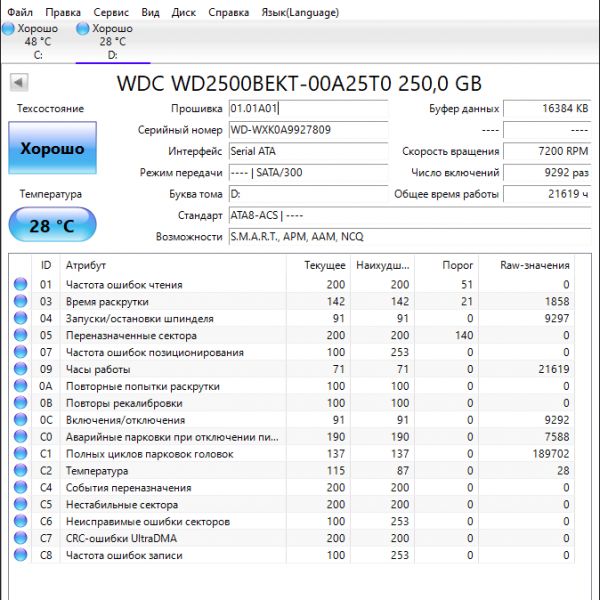Click the Наихудш... column header
This screenshot has height=600, width=600.
tap(382, 265)
